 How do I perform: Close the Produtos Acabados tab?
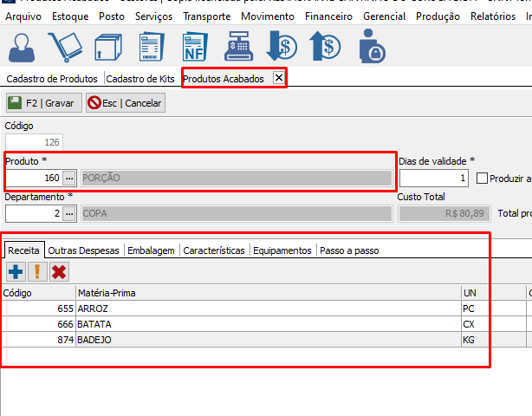(278, 78)
